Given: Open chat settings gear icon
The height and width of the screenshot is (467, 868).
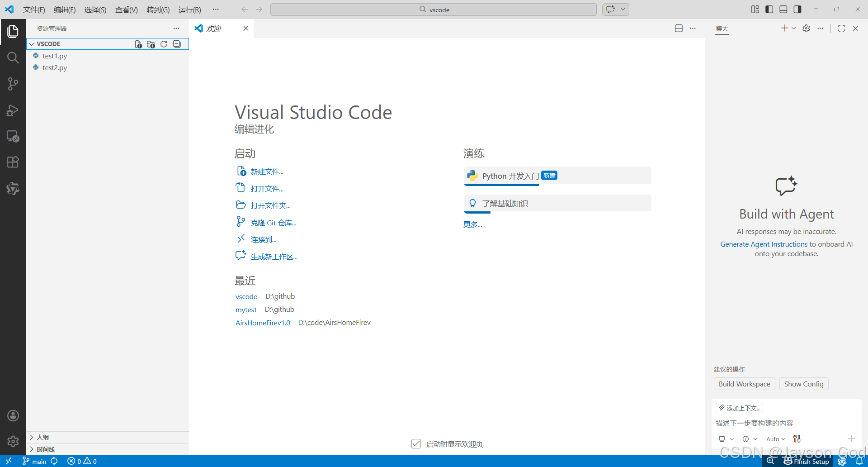Looking at the screenshot, I should click(x=806, y=28).
